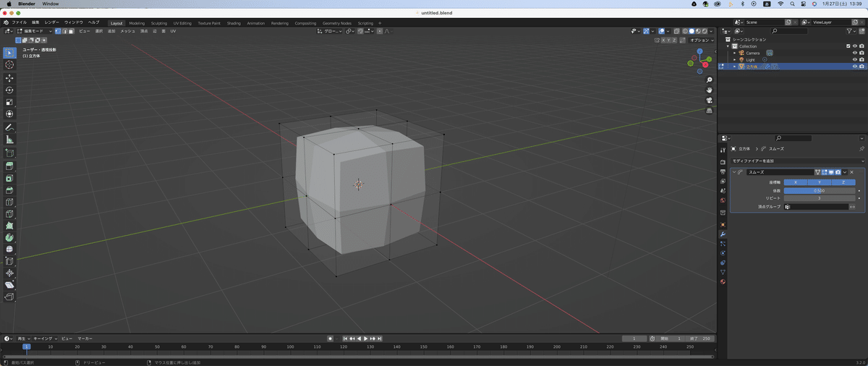
Task: Toggle camera view with camera icon
Action: point(710,100)
